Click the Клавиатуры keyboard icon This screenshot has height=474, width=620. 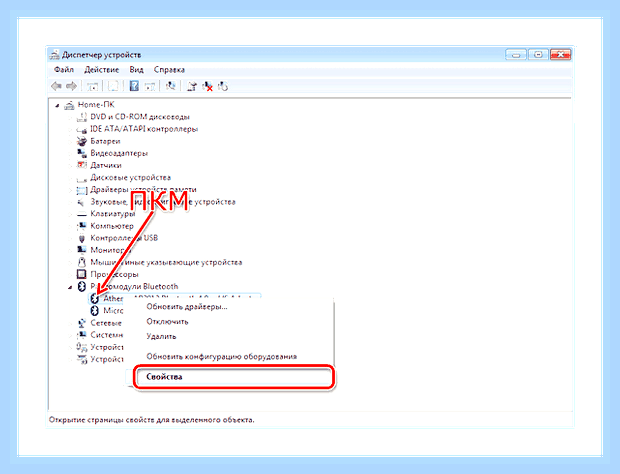pos(82,214)
